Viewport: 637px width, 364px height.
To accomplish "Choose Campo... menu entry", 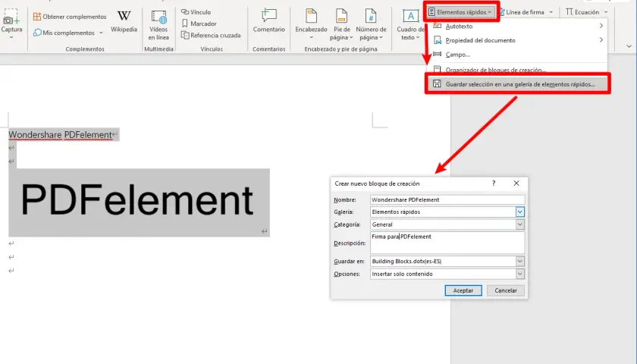I will [518, 55].
